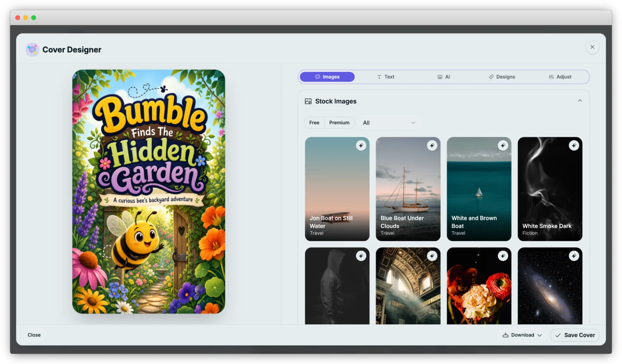The image size is (622, 364).
Task: Click the Download tray icon
Action: tap(505, 335)
